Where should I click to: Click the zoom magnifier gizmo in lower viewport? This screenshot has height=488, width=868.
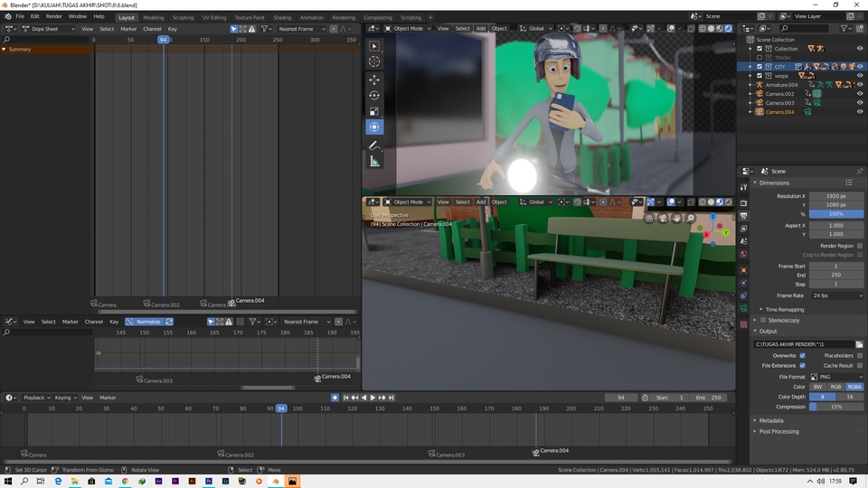[x=690, y=218]
